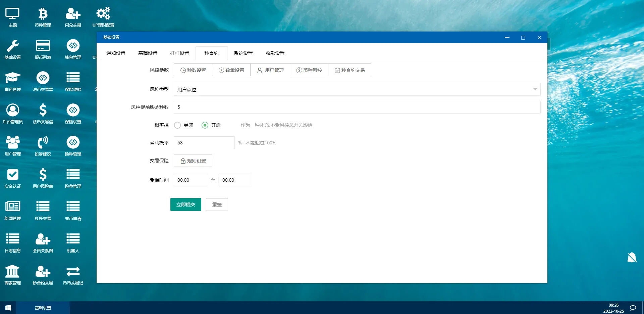
Task: Select the 关闭 (close) radio button
Action: pyautogui.click(x=177, y=125)
